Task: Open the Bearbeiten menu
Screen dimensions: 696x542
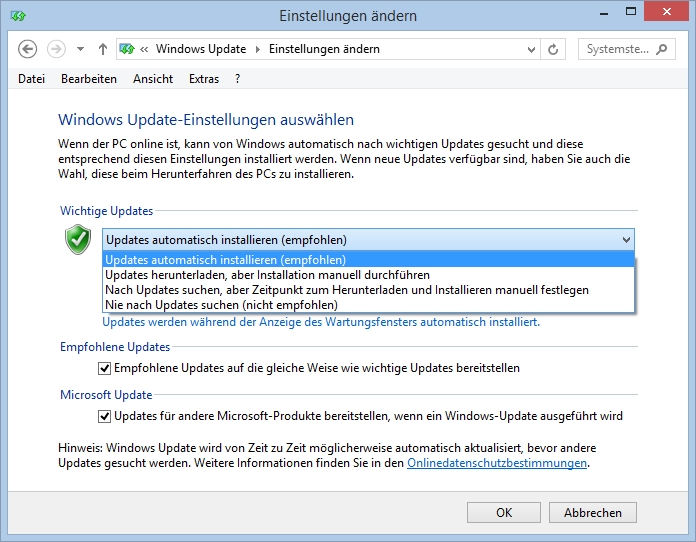Action: click(x=89, y=79)
